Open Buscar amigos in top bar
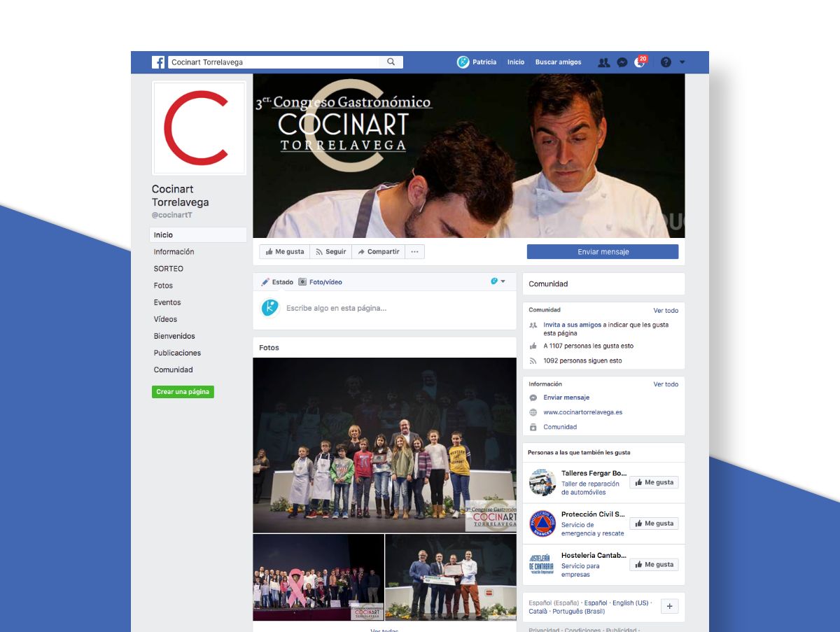Viewport: 840px width, 632px height. (x=558, y=62)
